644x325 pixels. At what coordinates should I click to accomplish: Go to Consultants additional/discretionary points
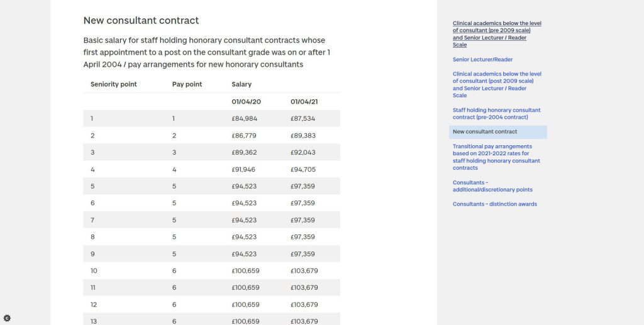tap(492, 186)
